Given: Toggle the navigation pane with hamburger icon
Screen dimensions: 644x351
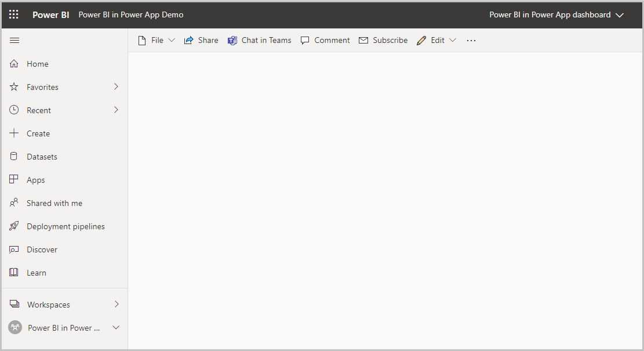Looking at the screenshot, I should click(14, 40).
